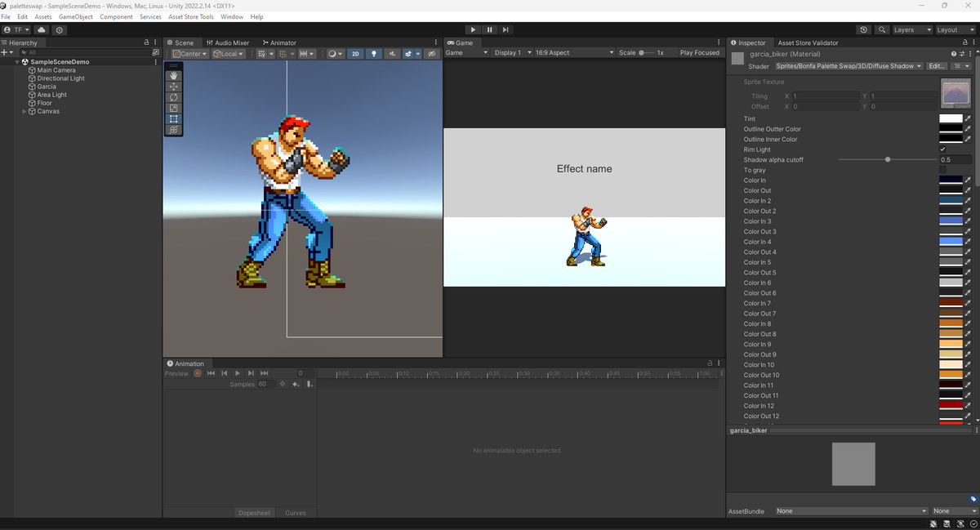Switch to Audio Mixer tab

point(228,42)
